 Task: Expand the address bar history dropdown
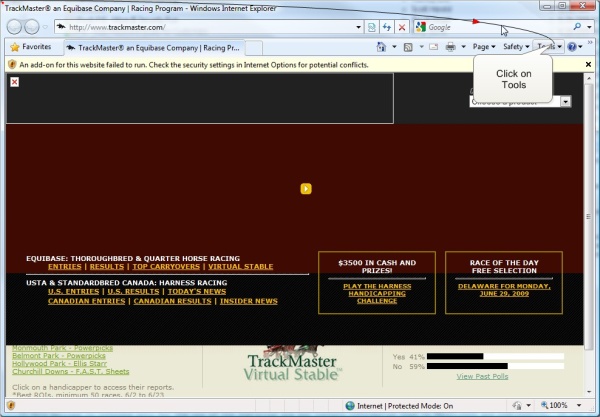[x=359, y=27]
